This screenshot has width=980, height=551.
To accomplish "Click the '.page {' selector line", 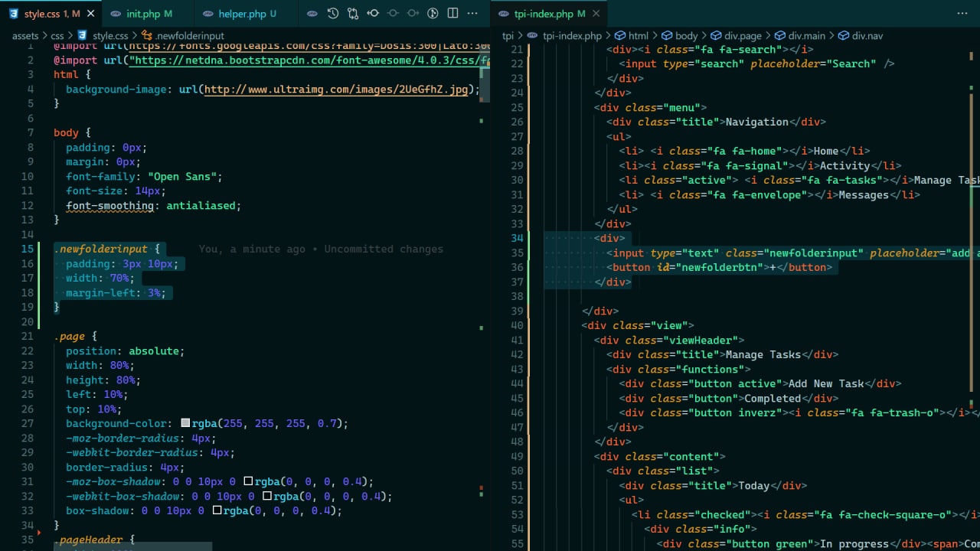I will 76,336.
